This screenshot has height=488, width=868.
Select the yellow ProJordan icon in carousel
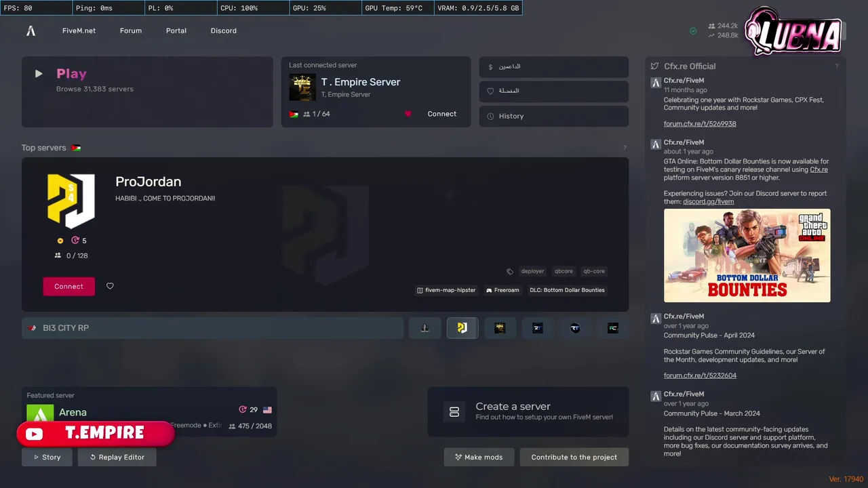pyautogui.click(x=462, y=328)
